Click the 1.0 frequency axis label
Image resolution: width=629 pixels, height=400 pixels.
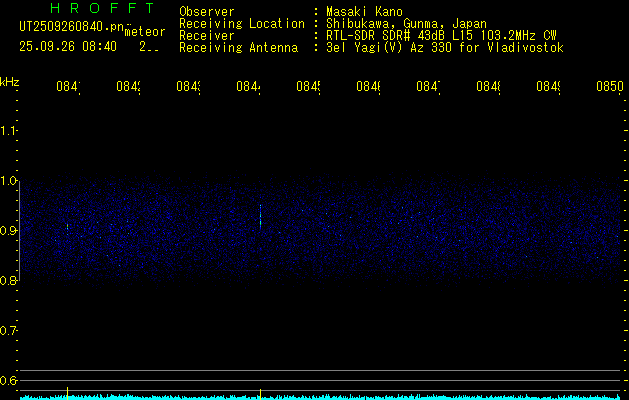click(9, 181)
